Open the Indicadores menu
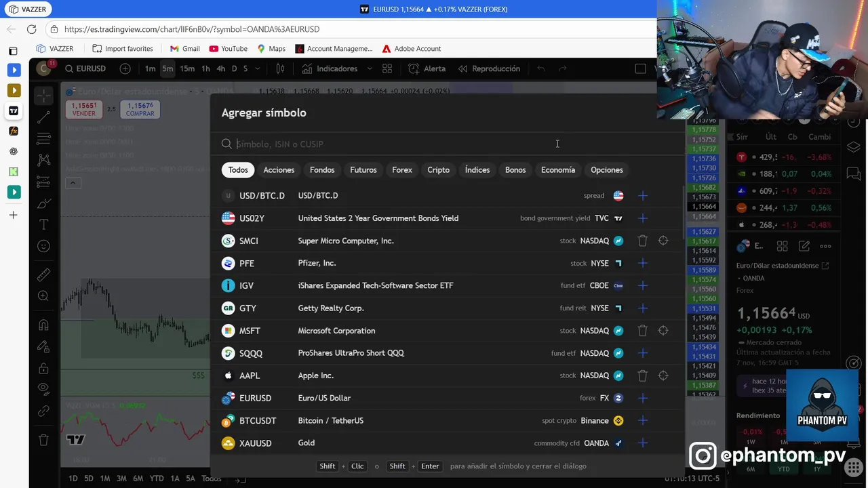 tap(330, 68)
